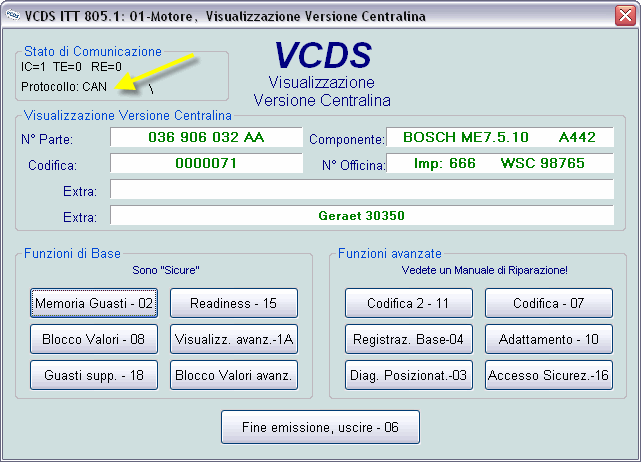The width and height of the screenshot is (641, 462).
Task: Select Visualizz. avanz.-1A button
Action: click(x=234, y=339)
